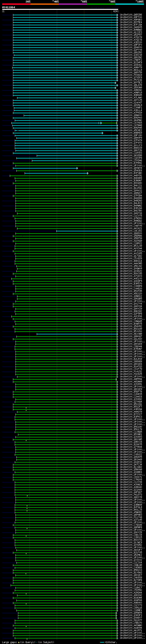Click UniRef100_C2KRS5 label
The height and width of the screenshot is (644, 146).
131,394
